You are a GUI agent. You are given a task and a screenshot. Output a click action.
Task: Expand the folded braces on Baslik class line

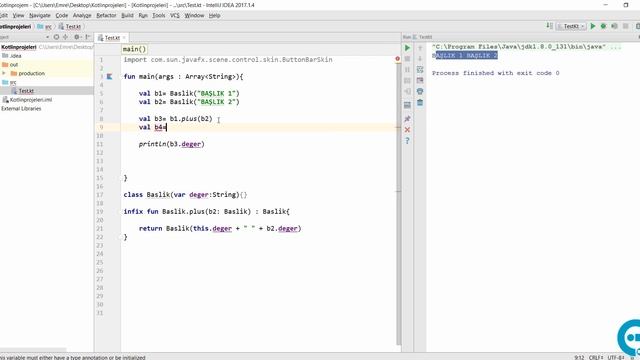(x=243, y=195)
